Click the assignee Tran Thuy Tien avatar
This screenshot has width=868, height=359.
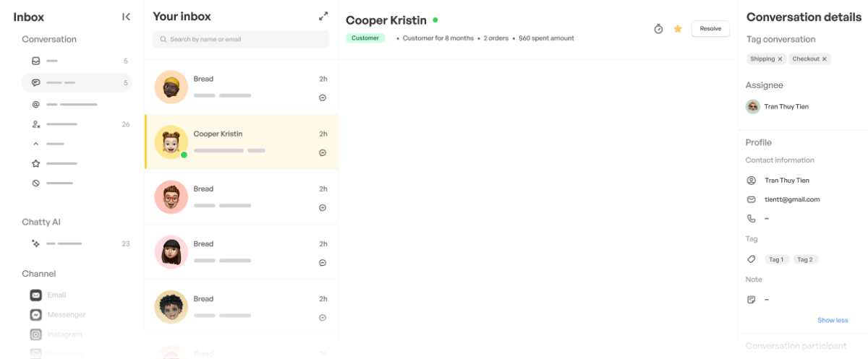click(x=753, y=107)
